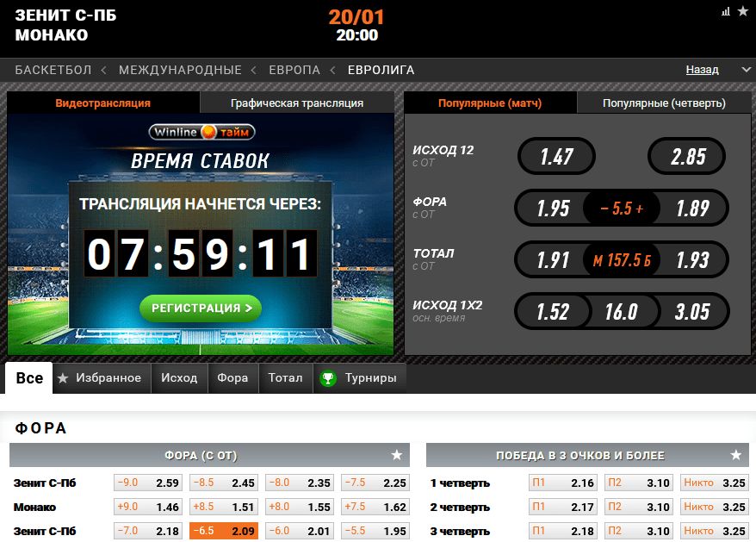The width and height of the screenshot is (756, 542).
Task: Select the Популярные (четверть) tab
Action: (x=664, y=103)
